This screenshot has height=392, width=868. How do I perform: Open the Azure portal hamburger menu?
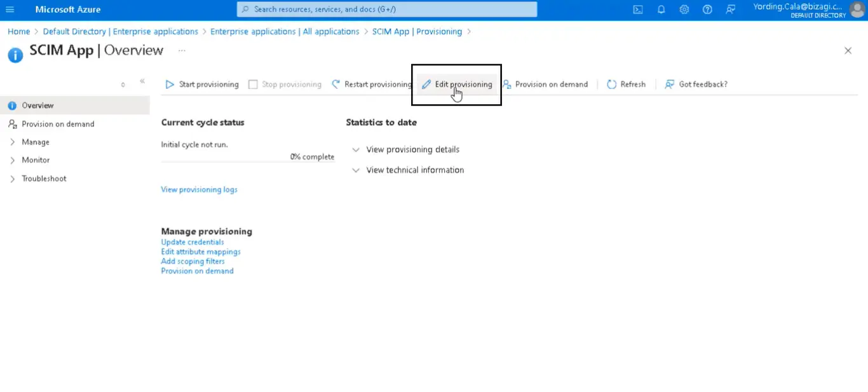point(10,10)
